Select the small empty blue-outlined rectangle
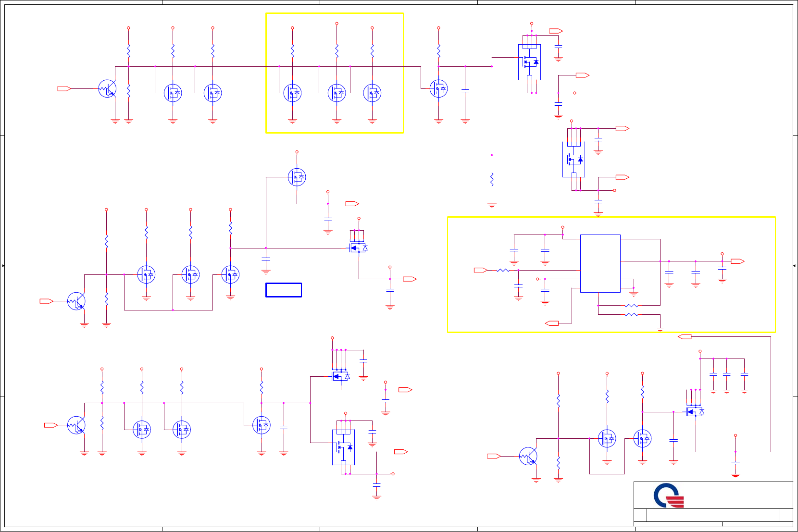This screenshot has height=532, width=798. 284,290
